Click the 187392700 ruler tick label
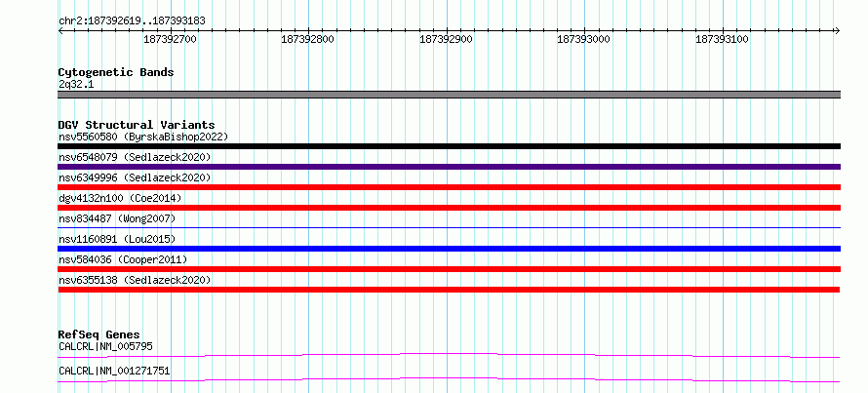The width and height of the screenshot is (868, 393). click(x=170, y=40)
